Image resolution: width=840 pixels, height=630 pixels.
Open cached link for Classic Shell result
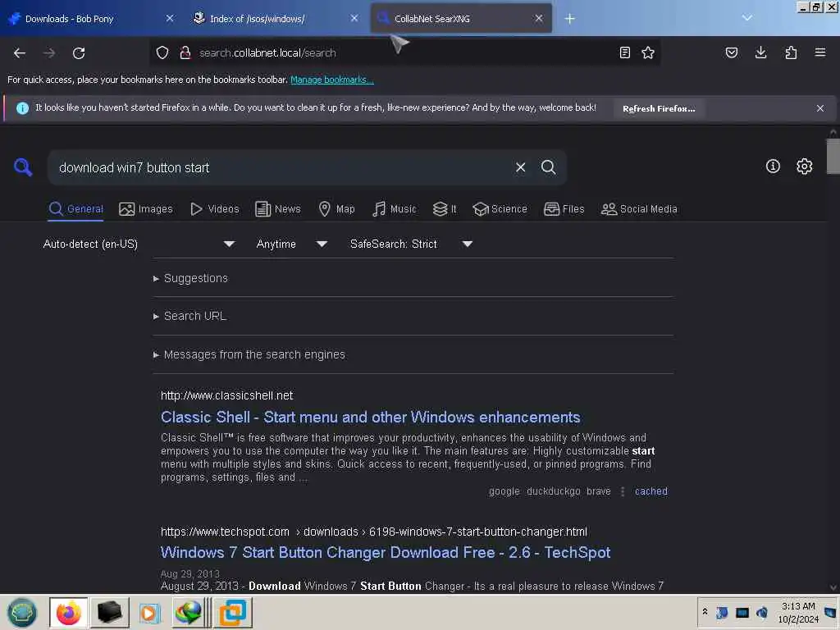coord(651,491)
